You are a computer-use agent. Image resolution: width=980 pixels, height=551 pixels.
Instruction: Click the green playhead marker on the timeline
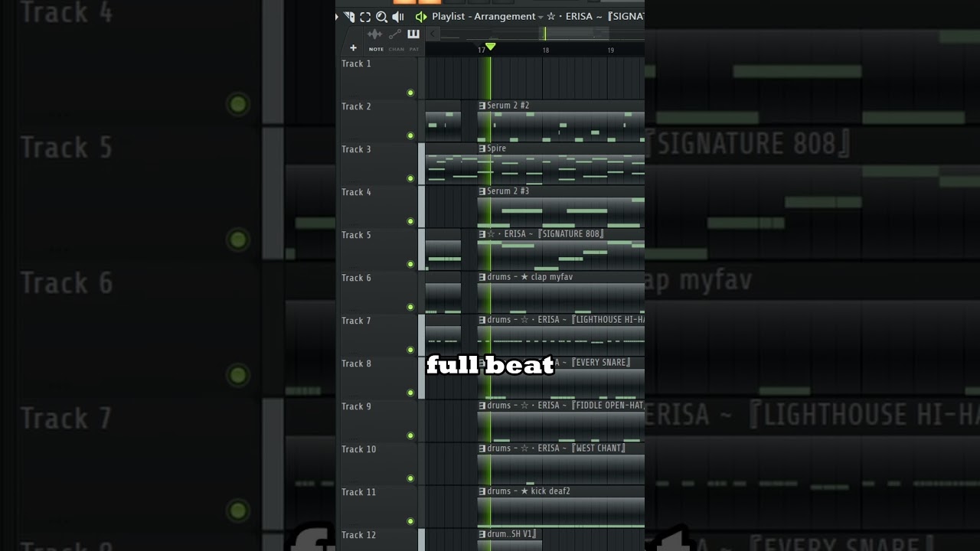point(491,47)
